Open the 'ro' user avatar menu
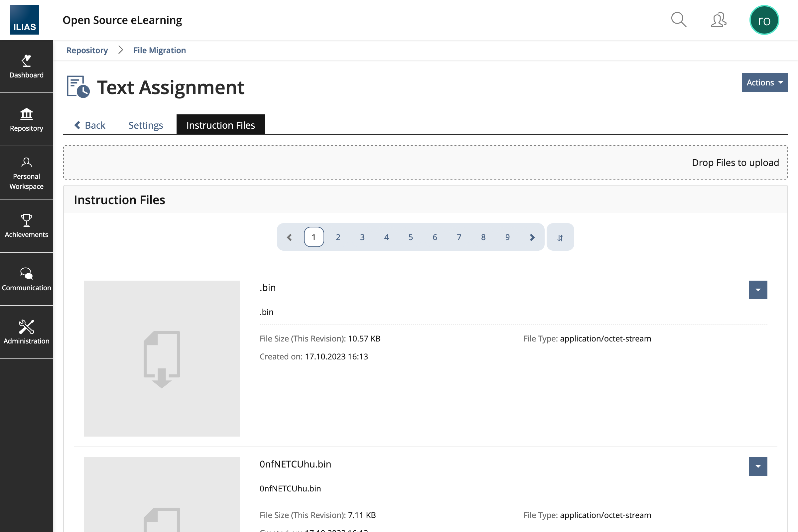This screenshot has height=532, width=798. coord(764,20)
